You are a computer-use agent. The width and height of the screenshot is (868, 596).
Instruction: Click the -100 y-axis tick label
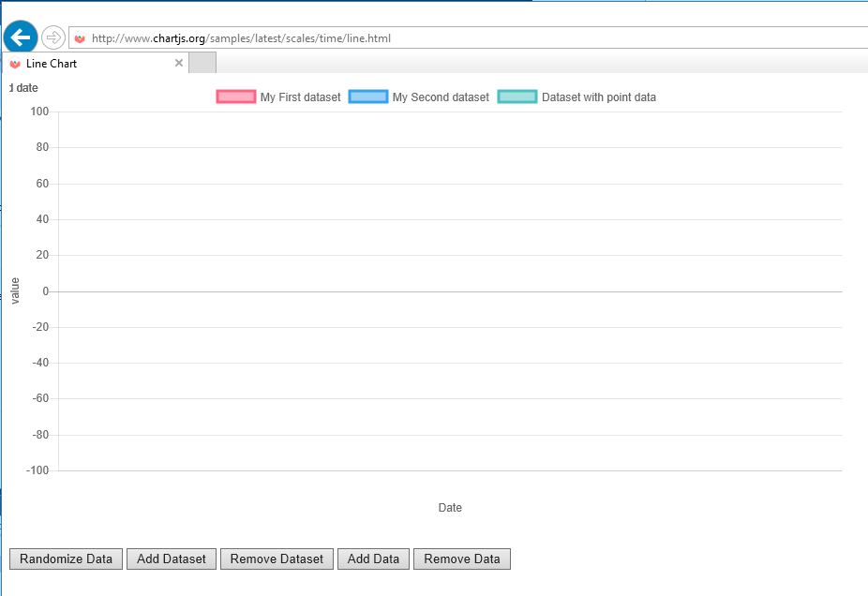(37, 470)
